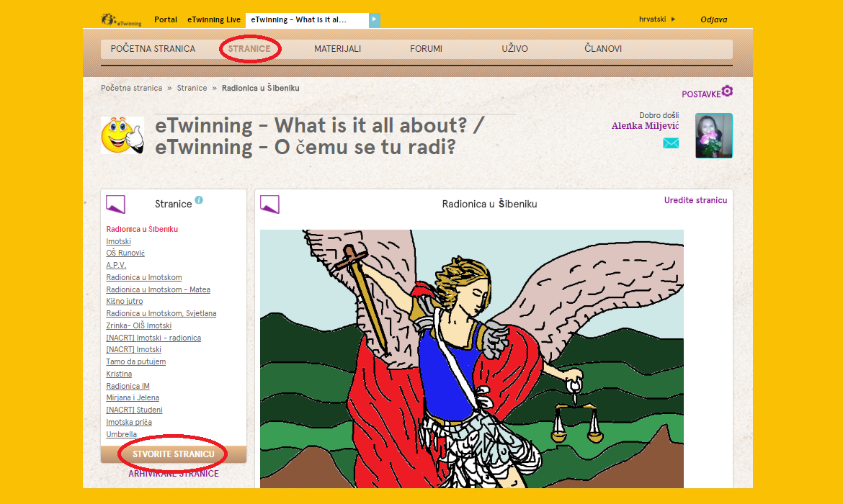
Task: Open the hrvatski language selector
Action: point(656,19)
